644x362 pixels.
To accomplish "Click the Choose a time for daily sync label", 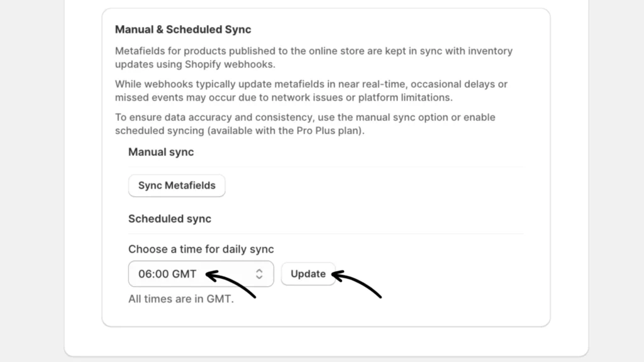I will tap(201, 249).
